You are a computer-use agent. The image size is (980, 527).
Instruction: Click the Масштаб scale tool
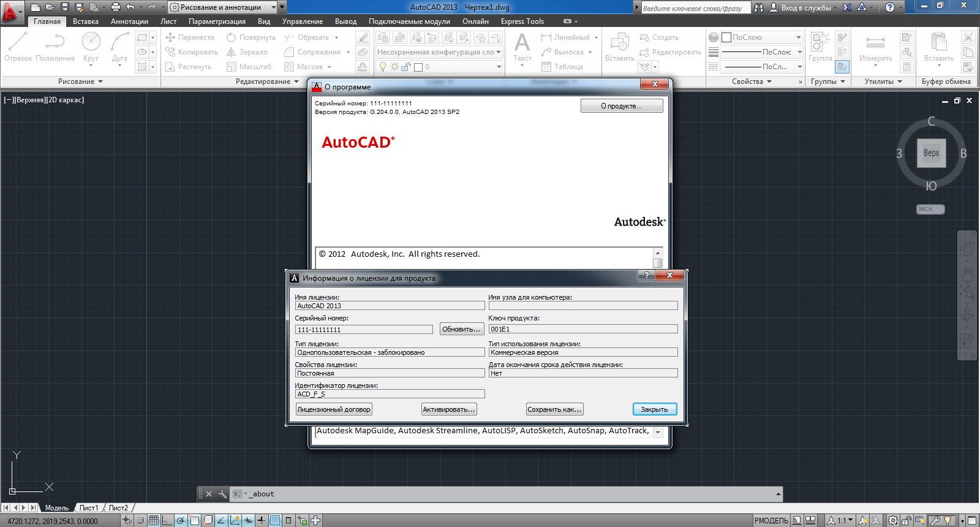point(249,67)
